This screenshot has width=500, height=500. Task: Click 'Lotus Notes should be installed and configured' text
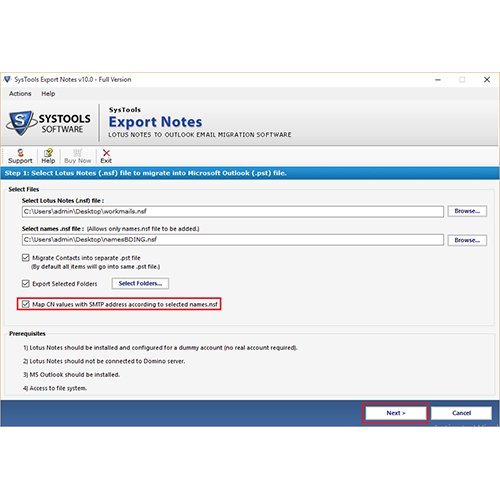[160, 348]
